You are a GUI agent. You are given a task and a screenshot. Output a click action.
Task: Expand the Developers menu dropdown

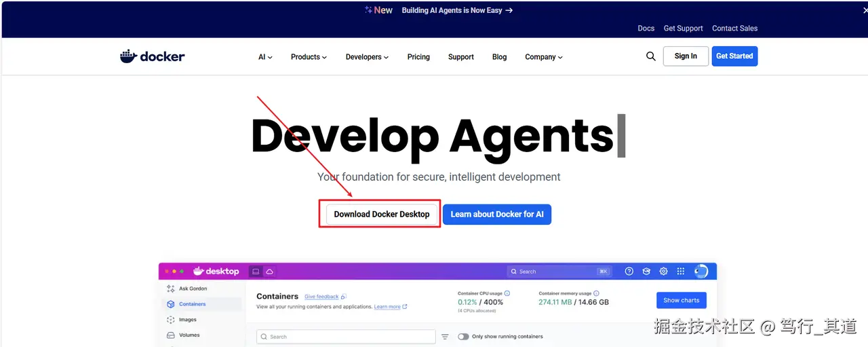point(367,57)
